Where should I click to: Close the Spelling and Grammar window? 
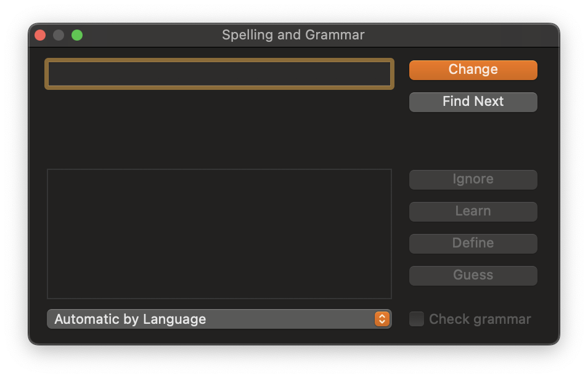40,35
